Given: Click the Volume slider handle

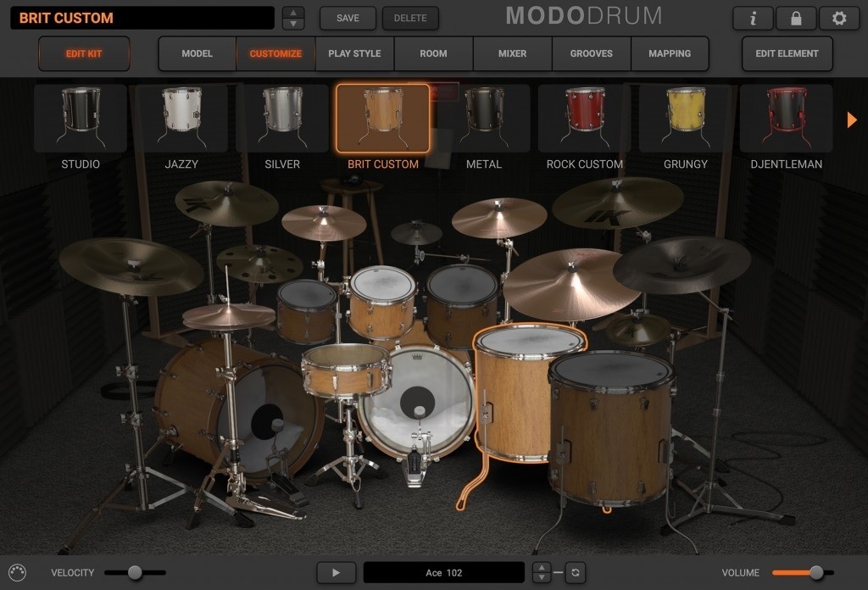Looking at the screenshot, I should click(x=816, y=572).
